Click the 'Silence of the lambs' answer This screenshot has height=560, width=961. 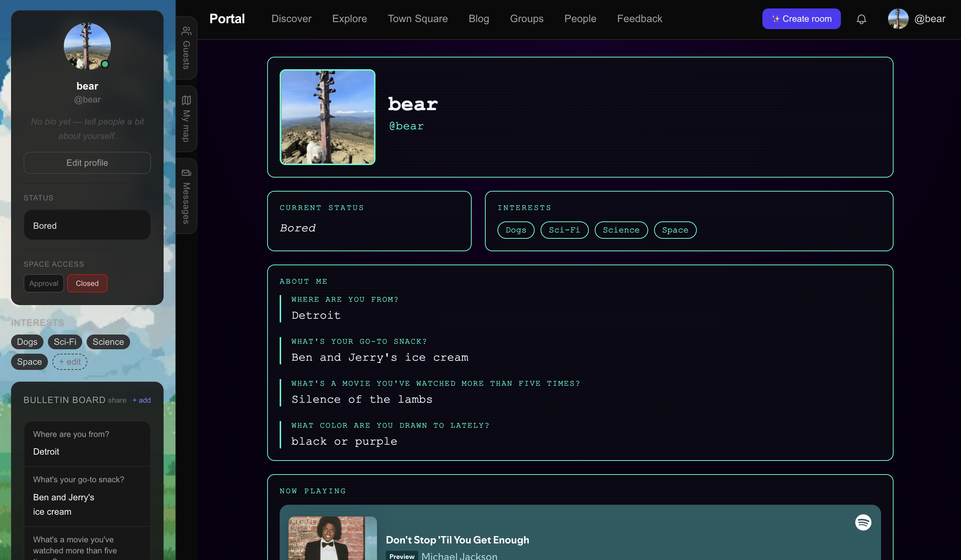[361, 399]
